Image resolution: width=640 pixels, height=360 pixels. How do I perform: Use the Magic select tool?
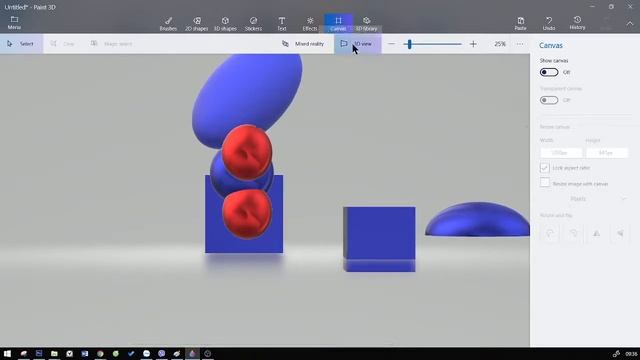111,44
